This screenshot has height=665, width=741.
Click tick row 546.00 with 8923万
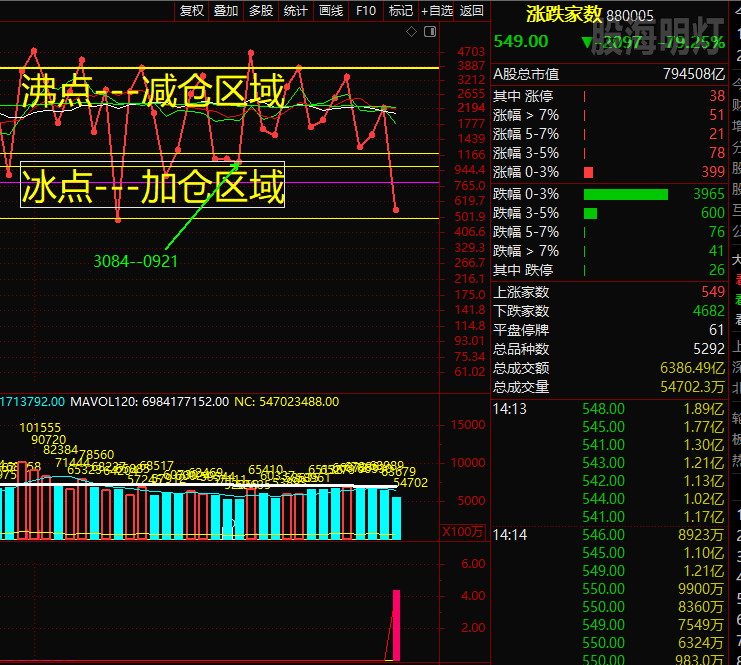coord(609,535)
